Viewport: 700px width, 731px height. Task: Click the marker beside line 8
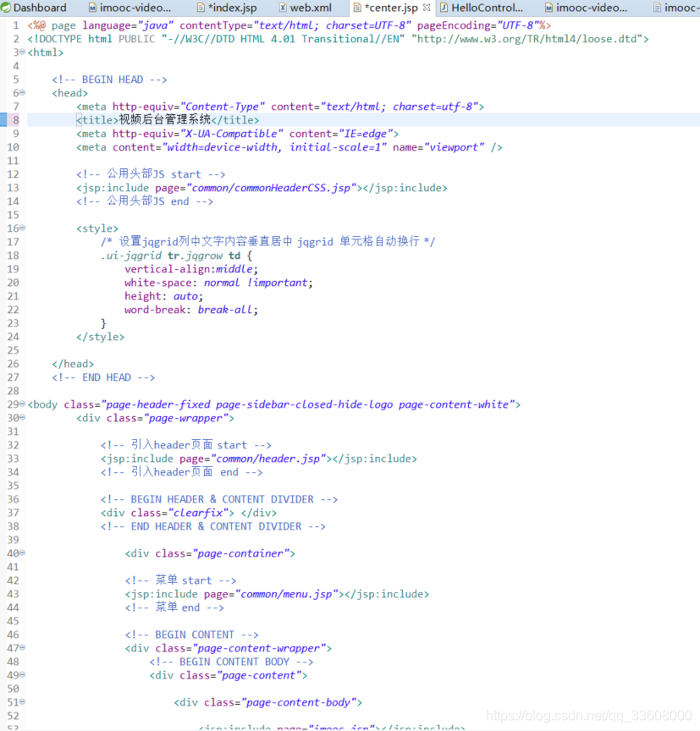click(x=3, y=120)
